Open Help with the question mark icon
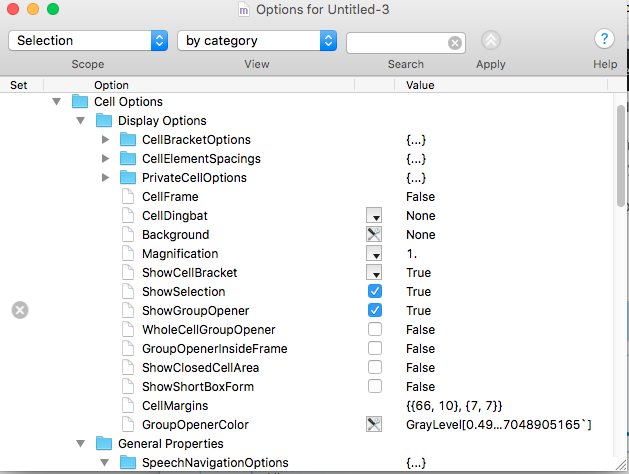Screen dimensions: 629x474 click(x=604, y=40)
